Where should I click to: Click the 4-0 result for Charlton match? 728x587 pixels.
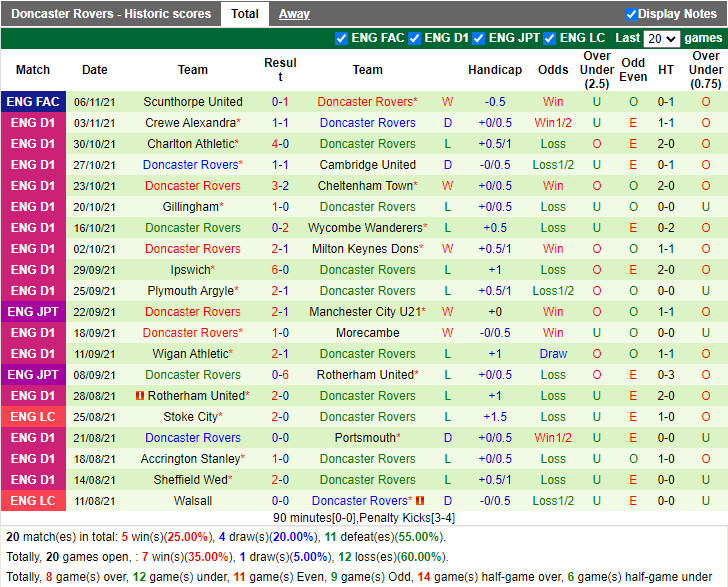click(x=280, y=143)
